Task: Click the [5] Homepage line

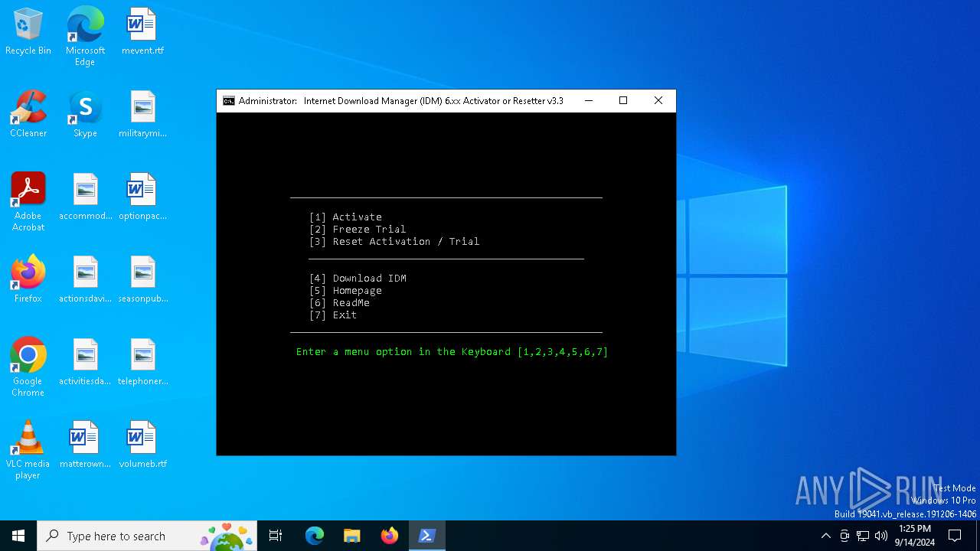Action: coord(345,291)
